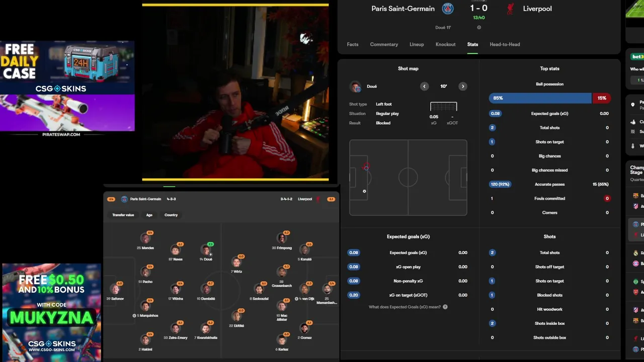Toggle the Transfer value filter chip
The height and width of the screenshot is (362, 644).
123,215
